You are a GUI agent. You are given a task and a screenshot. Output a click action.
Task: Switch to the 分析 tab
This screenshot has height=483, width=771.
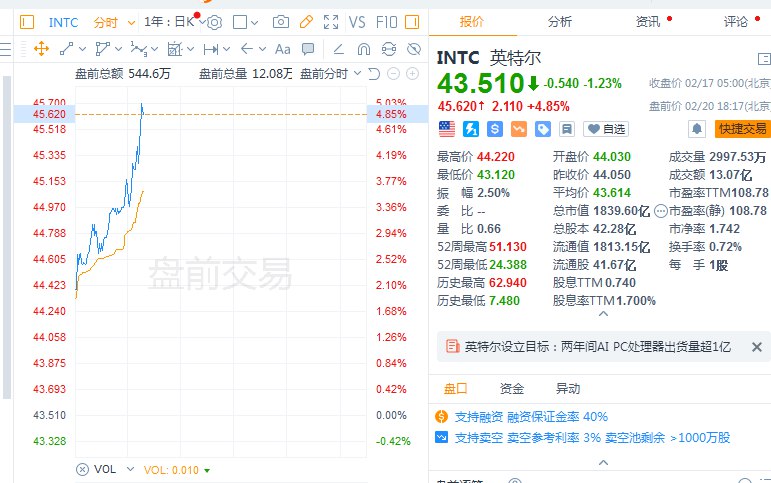[560, 22]
